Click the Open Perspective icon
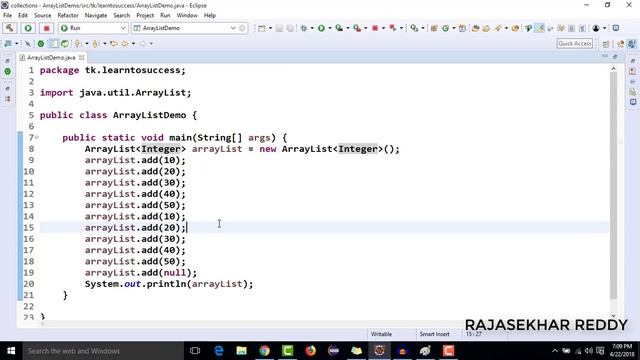This screenshot has height=360, width=640. point(606,44)
